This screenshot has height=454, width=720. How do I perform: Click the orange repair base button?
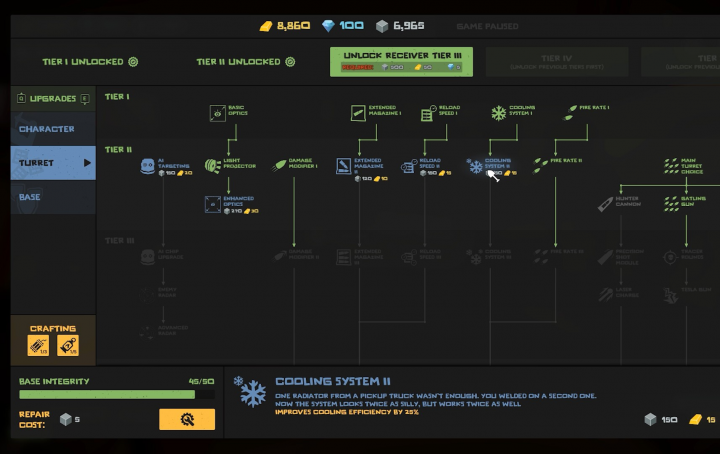coord(186,419)
